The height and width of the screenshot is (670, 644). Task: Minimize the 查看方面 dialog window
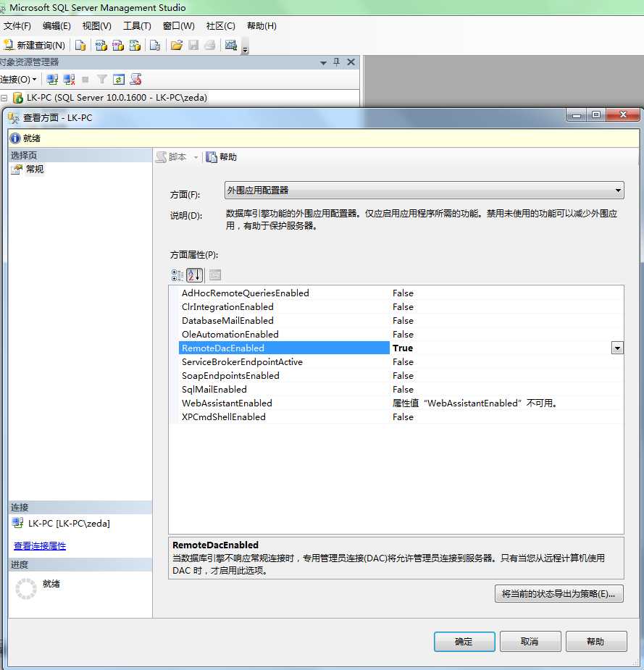coord(577,114)
